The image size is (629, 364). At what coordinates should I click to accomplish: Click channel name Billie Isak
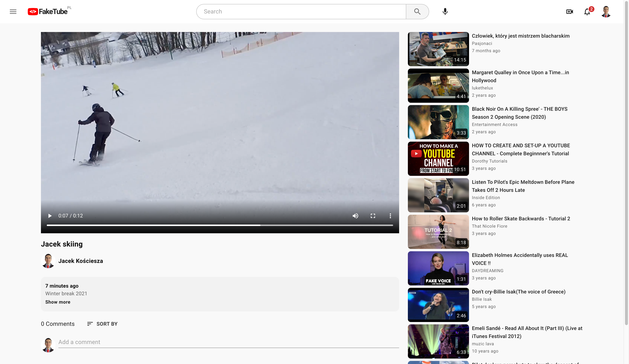coord(482,299)
